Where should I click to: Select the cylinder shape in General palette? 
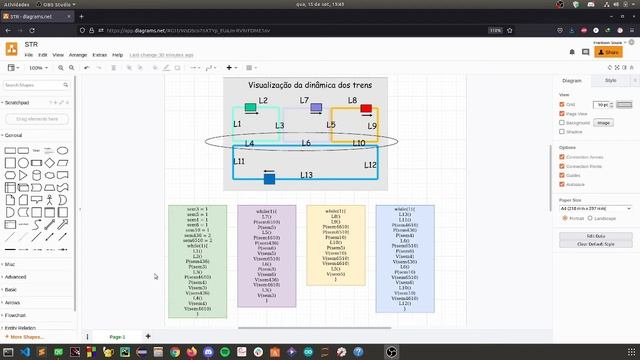[x=36, y=175]
